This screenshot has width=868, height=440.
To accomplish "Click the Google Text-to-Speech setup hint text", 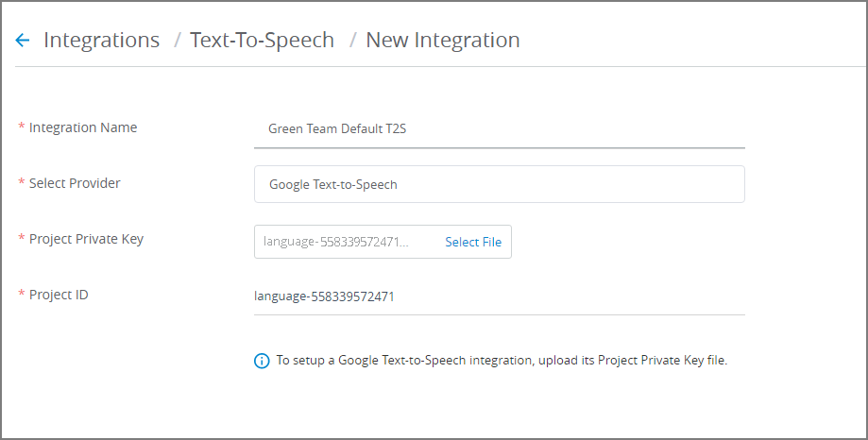I will (502, 361).
